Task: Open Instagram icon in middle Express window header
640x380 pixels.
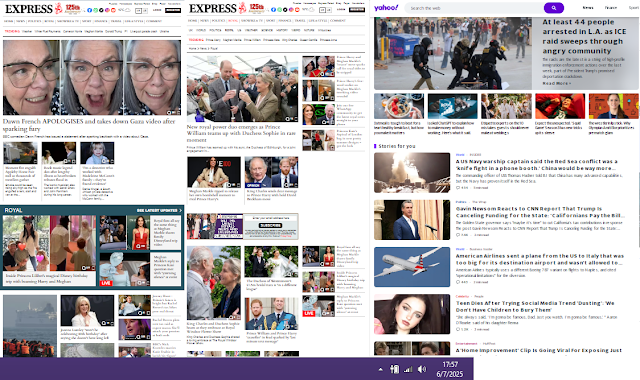Action: (291, 10)
